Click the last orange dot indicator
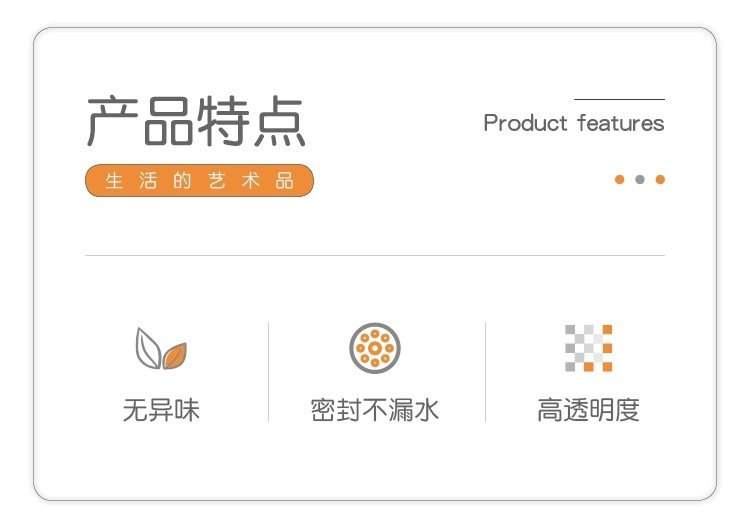Viewport: 750px width, 532px height. coord(660,180)
